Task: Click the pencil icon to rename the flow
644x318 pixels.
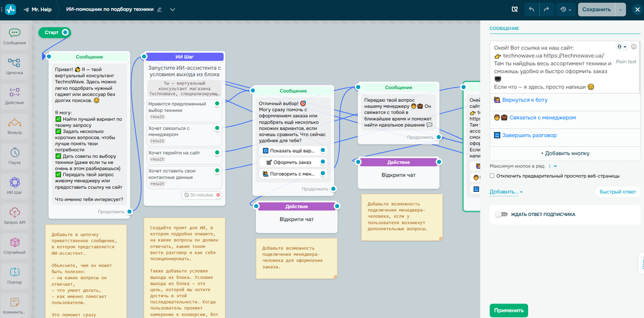Action: click(159, 10)
